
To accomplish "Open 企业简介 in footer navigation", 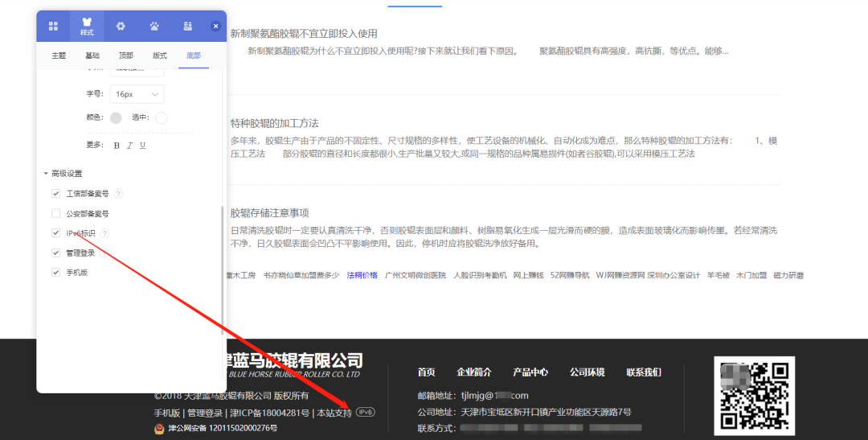I will pyautogui.click(x=474, y=372).
